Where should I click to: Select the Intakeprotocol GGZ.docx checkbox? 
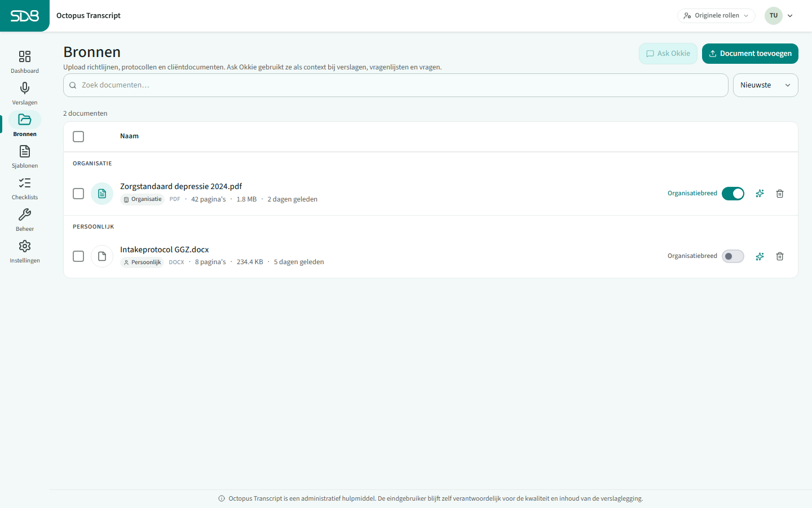click(x=78, y=256)
